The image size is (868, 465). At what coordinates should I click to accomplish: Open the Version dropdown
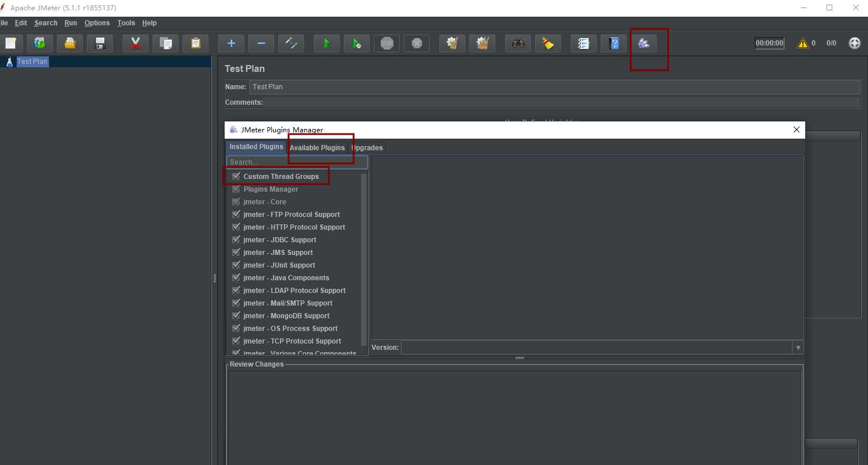point(798,348)
